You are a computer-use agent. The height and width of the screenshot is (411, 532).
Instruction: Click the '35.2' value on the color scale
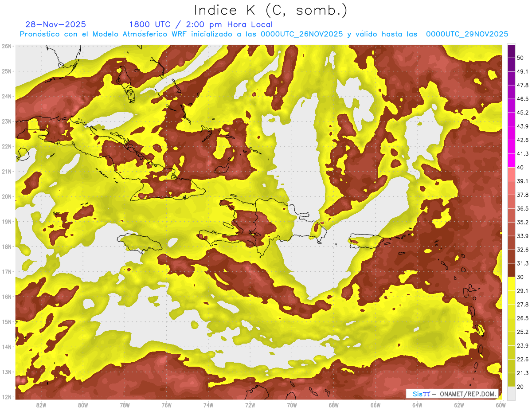[523, 222]
